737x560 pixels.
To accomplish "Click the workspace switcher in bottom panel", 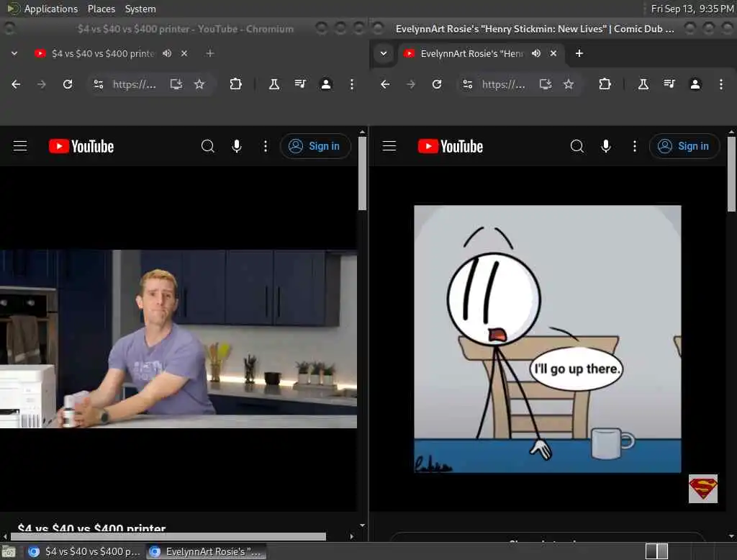I will click(x=656, y=551).
